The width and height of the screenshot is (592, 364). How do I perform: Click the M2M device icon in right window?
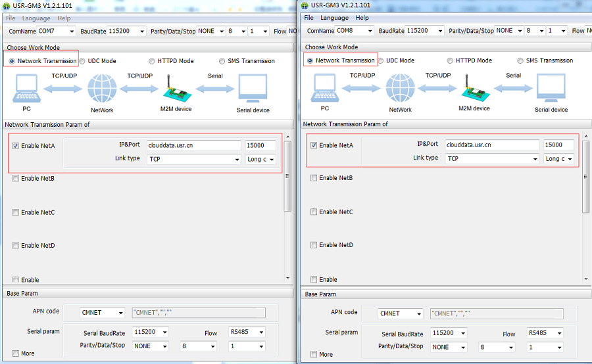476,88
